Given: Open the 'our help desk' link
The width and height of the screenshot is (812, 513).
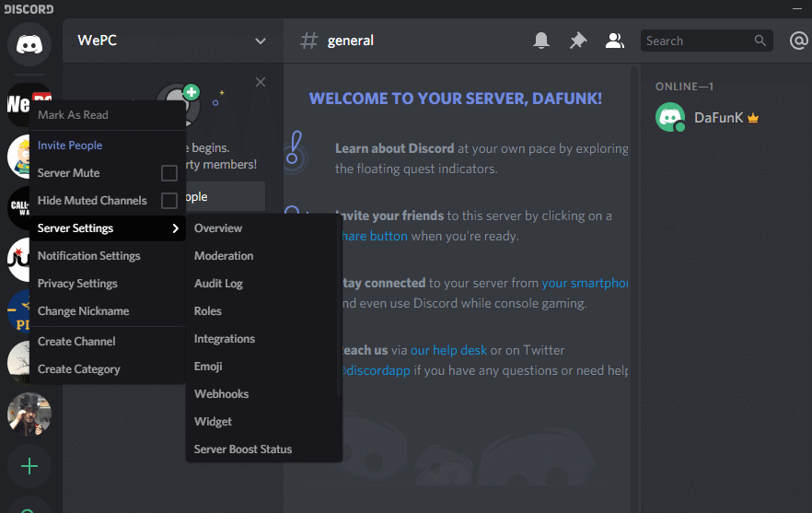Looking at the screenshot, I should coord(448,350).
